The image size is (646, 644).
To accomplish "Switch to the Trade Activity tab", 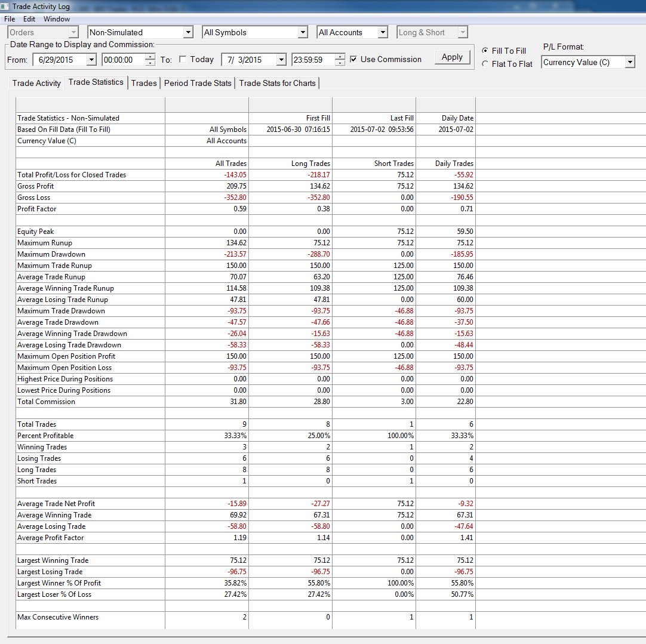I will 36,83.
